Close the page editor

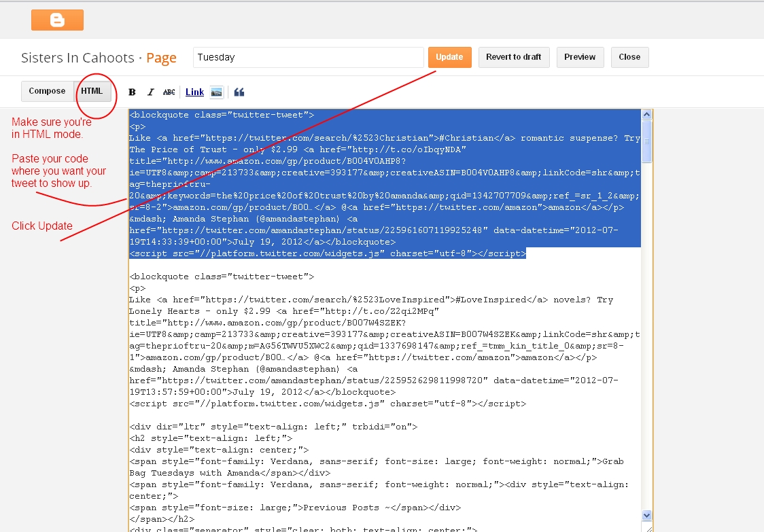629,57
